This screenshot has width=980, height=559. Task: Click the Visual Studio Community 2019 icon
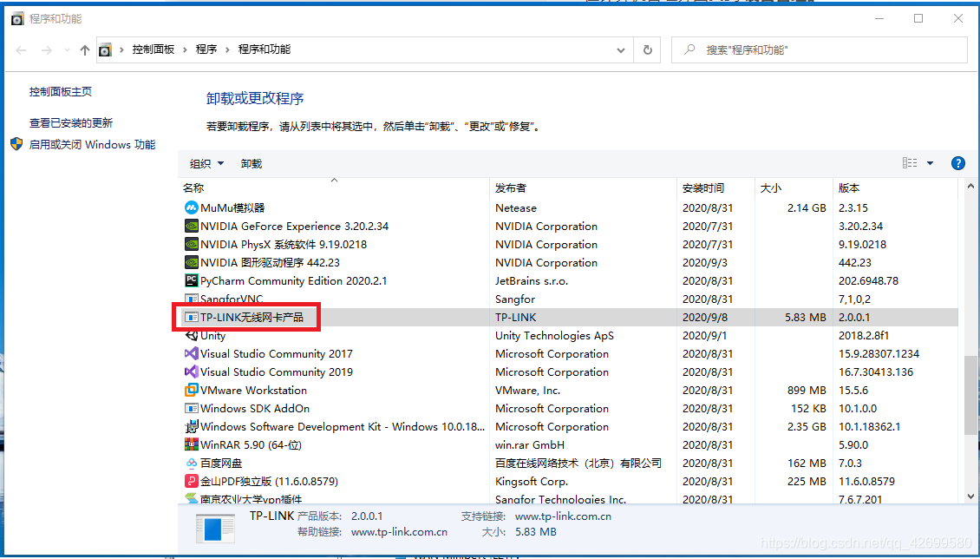tap(192, 372)
